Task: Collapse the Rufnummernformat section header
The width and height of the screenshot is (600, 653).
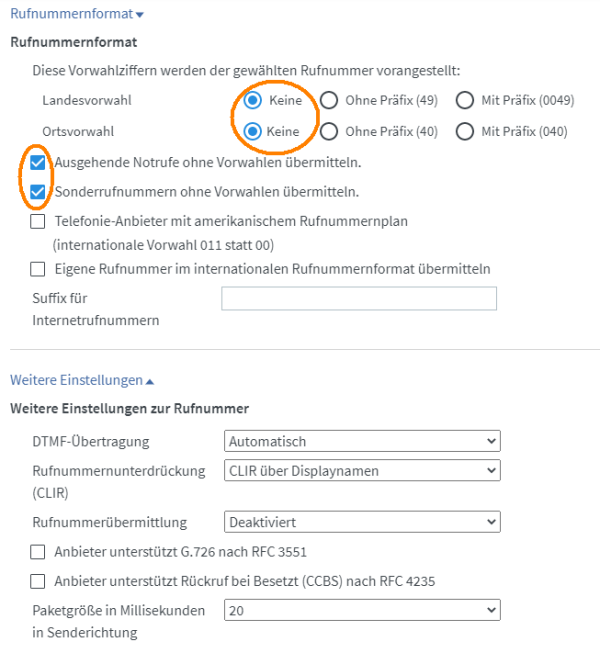Action: click(77, 14)
